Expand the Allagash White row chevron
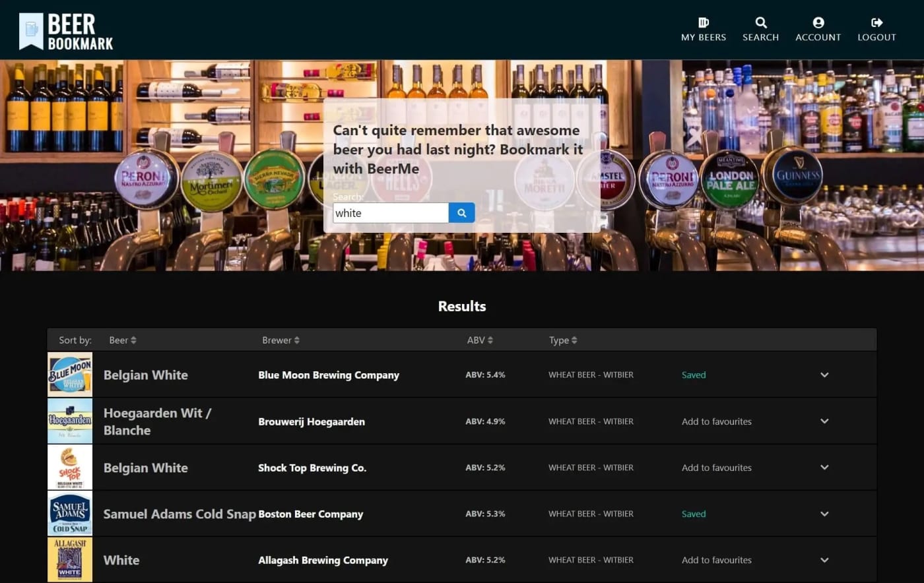924x583 pixels. pos(824,560)
